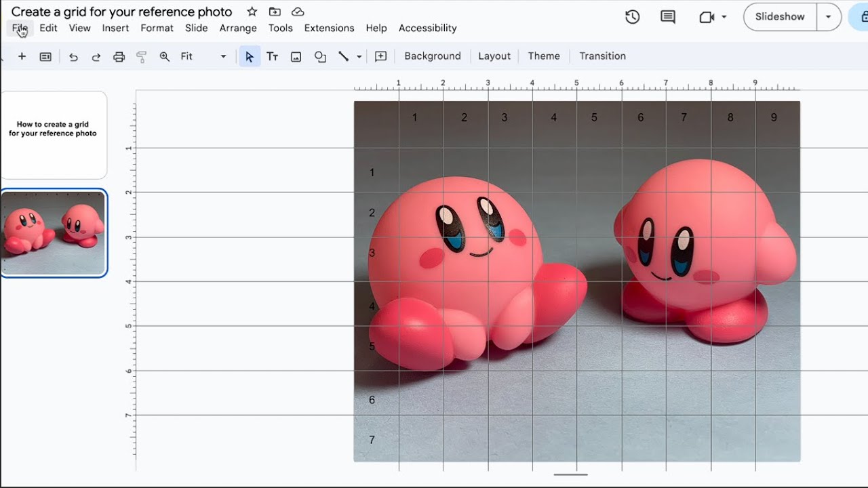Redo the last action
This screenshot has width=868, height=488.
(x=96, y=57)
